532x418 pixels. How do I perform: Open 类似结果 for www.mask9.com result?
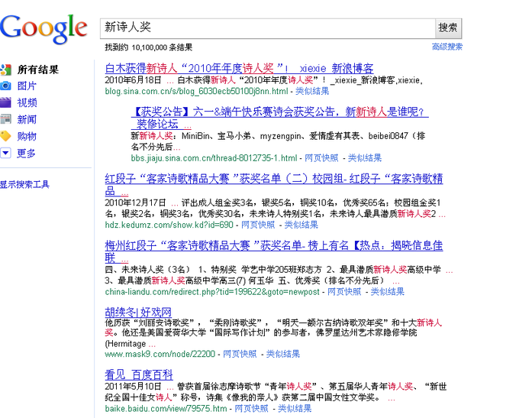283,354
